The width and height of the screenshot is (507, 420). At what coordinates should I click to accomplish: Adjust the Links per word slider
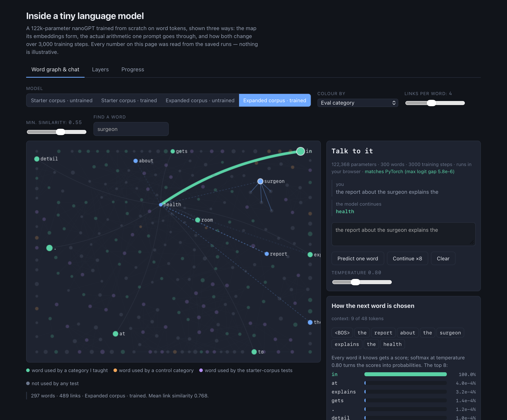point(435,103)
